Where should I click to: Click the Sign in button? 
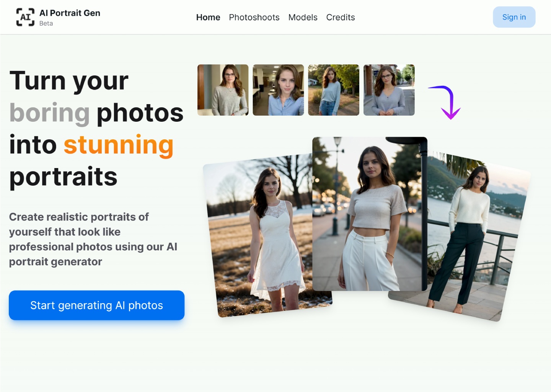click(514, 17)
